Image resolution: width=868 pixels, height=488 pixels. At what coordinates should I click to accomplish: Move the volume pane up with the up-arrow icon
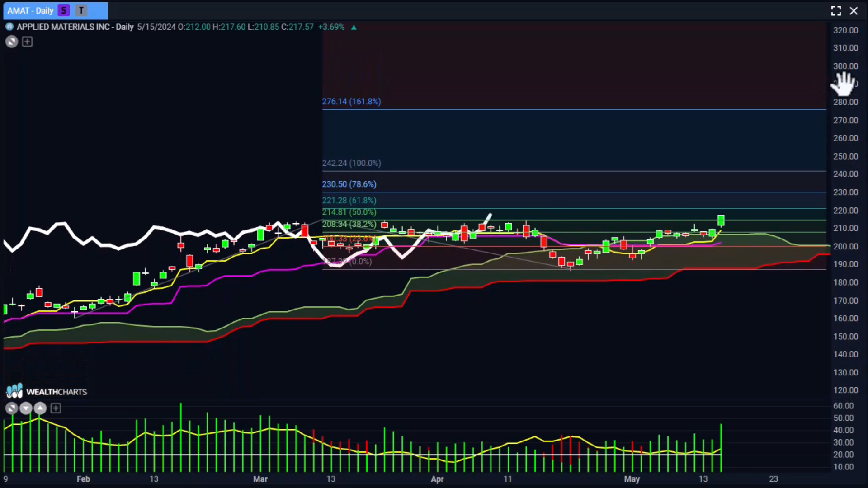click(40, 408)
